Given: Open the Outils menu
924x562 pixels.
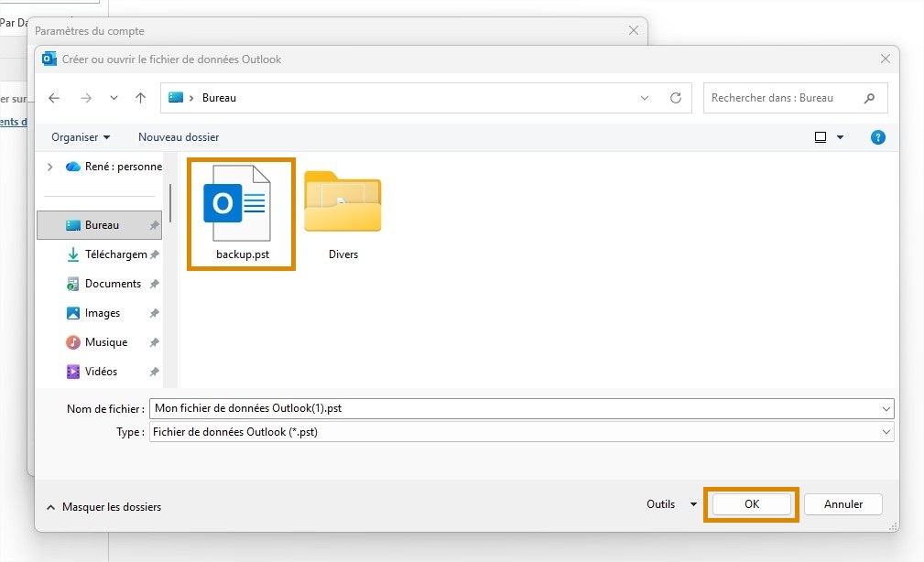Looking at the screenshot, I should [x=670, y=504].
